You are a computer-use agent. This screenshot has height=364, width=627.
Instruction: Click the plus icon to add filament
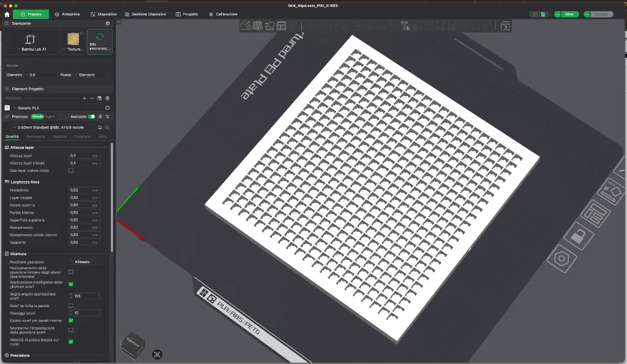(x=84, y=98)
